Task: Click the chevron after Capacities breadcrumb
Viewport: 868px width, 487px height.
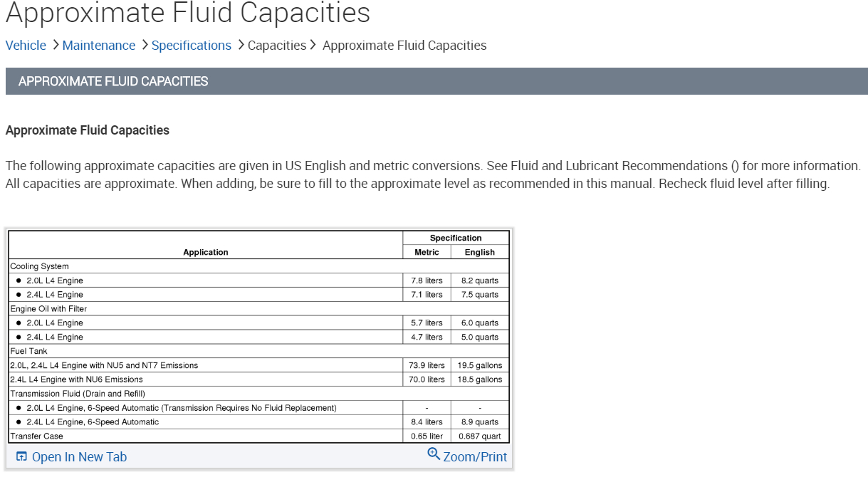Action: (x=313, y=45)
